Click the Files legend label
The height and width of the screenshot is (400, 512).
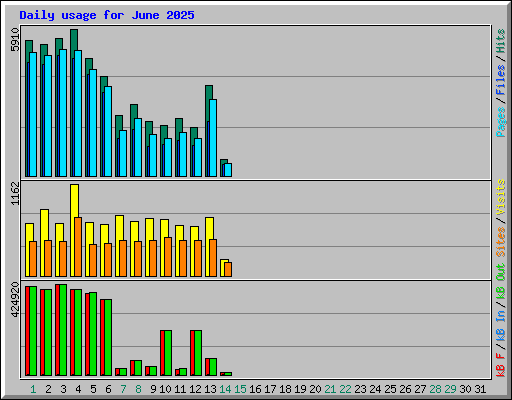point(501,80)
